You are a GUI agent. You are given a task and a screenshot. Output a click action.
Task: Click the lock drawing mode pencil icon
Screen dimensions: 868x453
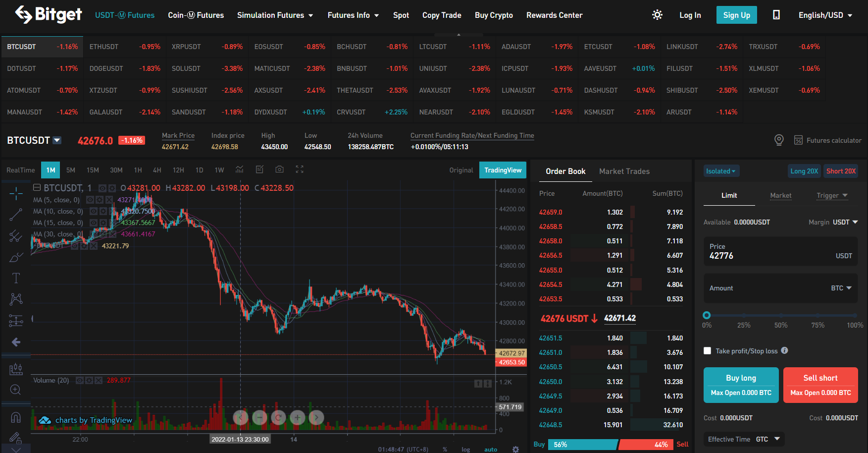point(16,438)
